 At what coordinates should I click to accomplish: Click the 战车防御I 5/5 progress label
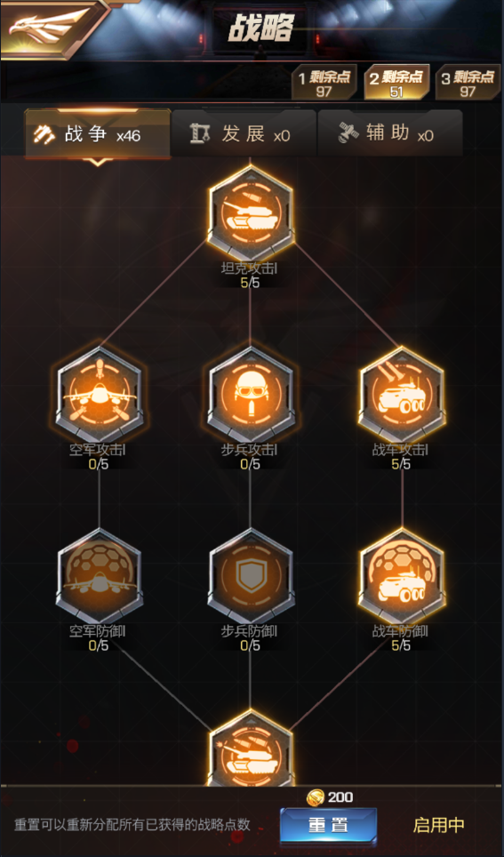point(402,645)
